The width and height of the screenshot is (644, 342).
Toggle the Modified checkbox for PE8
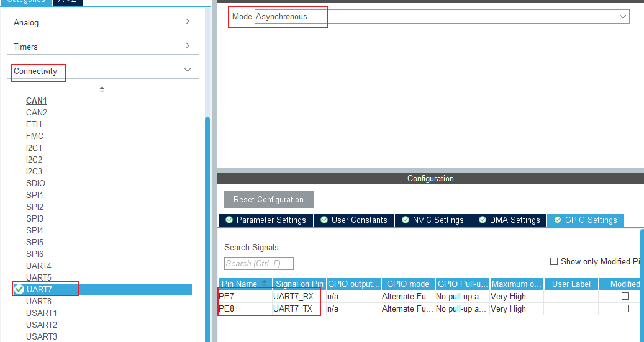625,308
